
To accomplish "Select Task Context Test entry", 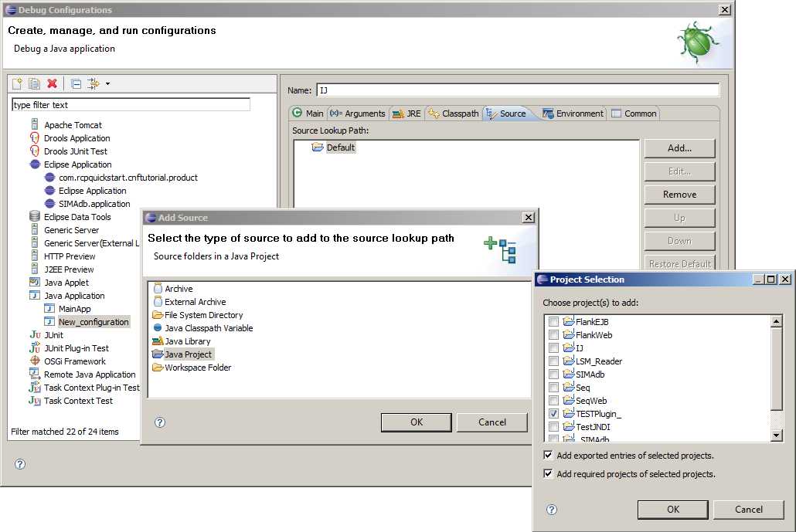I will pyautogui.click(x=78, y=401).
